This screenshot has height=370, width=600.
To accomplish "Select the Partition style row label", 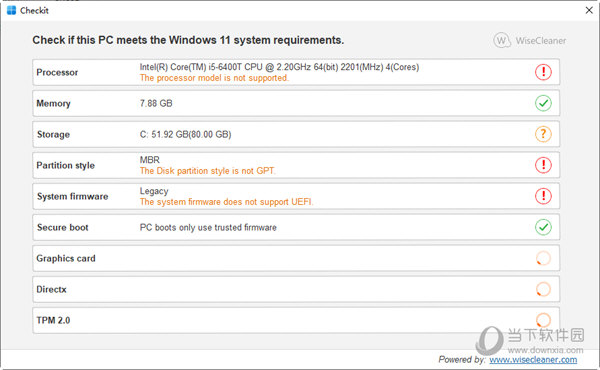I will [x=65, y=165].
